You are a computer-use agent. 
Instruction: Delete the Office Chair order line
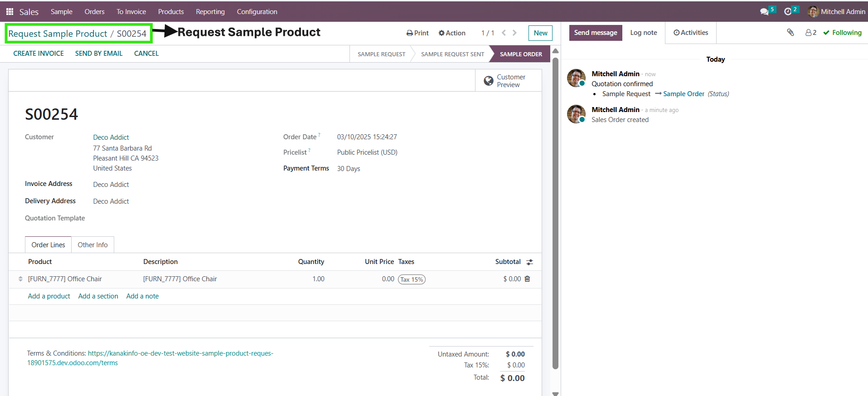coord(527,279)
